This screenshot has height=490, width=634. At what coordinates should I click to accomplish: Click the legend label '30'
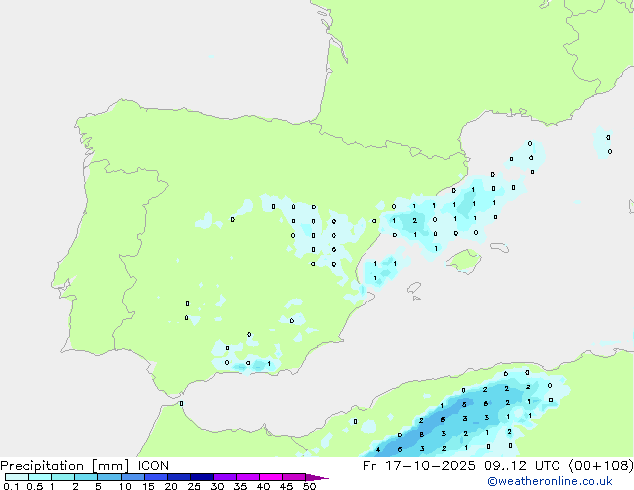click(217, 486)
